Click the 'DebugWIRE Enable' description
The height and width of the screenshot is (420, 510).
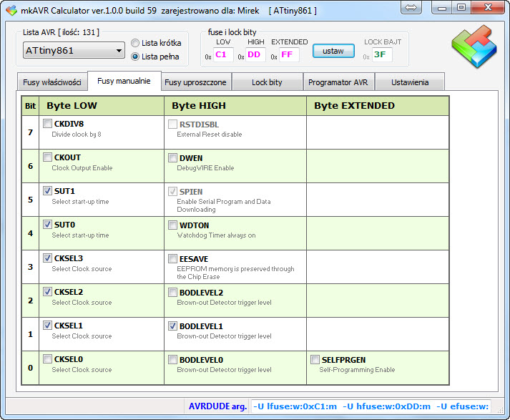click(x=205, y=168)
